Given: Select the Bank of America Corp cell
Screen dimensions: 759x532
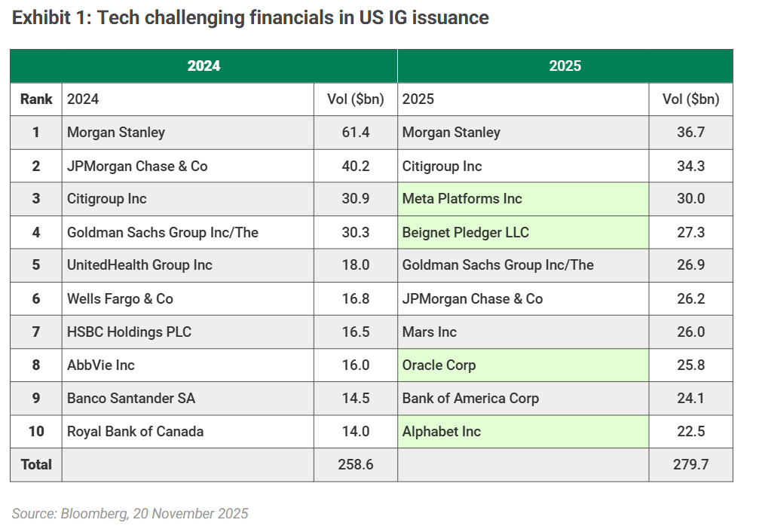Looking at the screenshot, I should coord(470,399).
